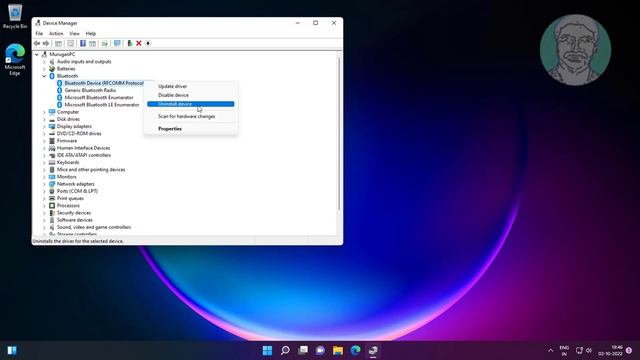The height and width of the screenshot is (360, 640).
Task: Click the taskbar clock and date
Action: (x=611, y=351)
